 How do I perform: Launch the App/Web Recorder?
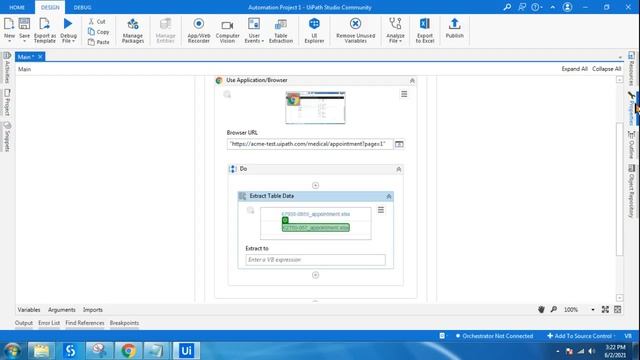pyautogui.click(x=199, y=30)
